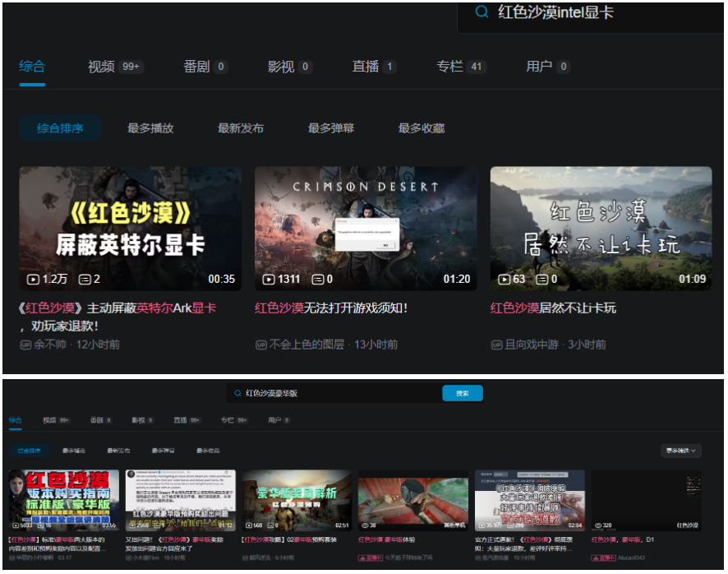Image resolution: width=728 pixels, height=574 pixels.
Task: Open the 番剧 tab in the intel显卡 search results
Action: [x=205, y=67]
